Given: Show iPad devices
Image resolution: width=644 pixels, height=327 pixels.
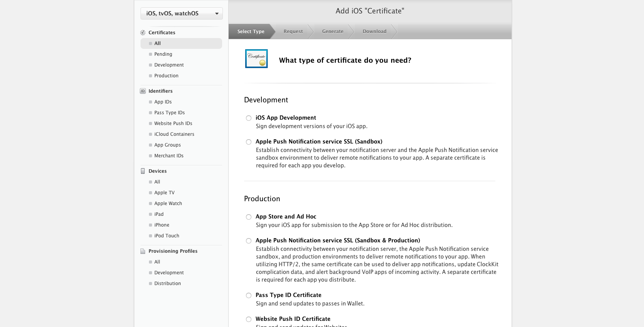Looking at the screenshot, I should (159, 214).
